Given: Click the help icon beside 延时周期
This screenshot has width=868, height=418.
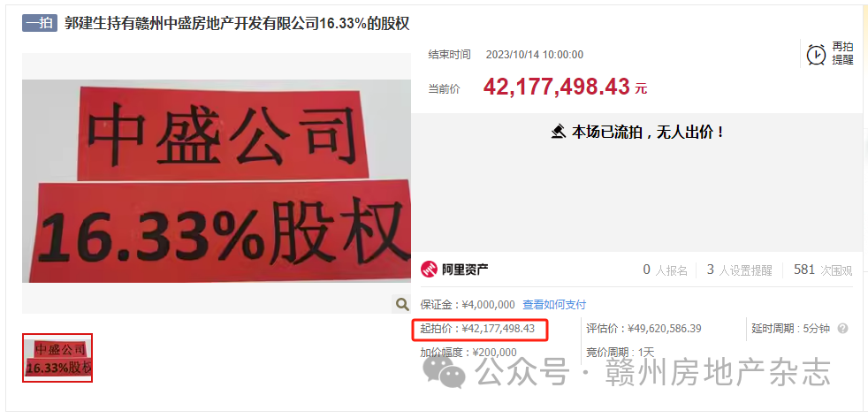Looking at the screenshot, I should click(x=842, y=329).
